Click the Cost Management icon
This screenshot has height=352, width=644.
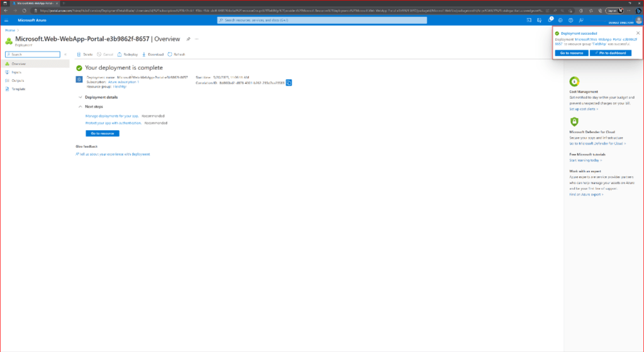click(x=574, y=81)
